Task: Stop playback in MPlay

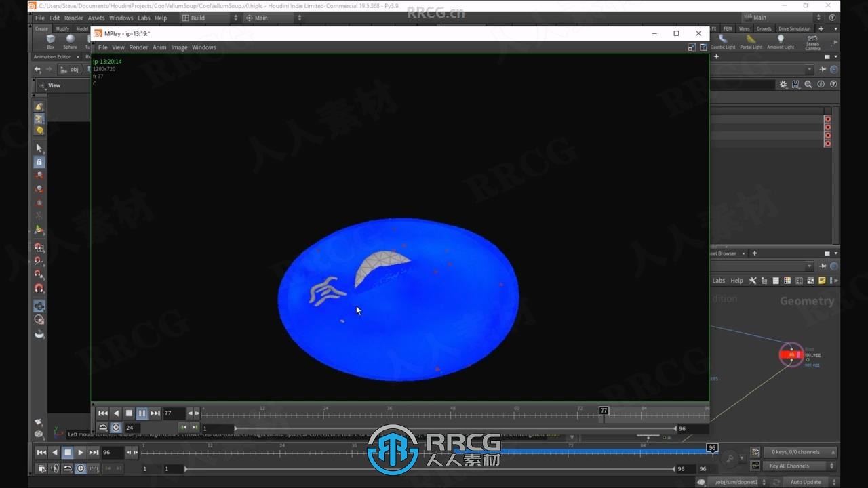Action: pos(129,413)
